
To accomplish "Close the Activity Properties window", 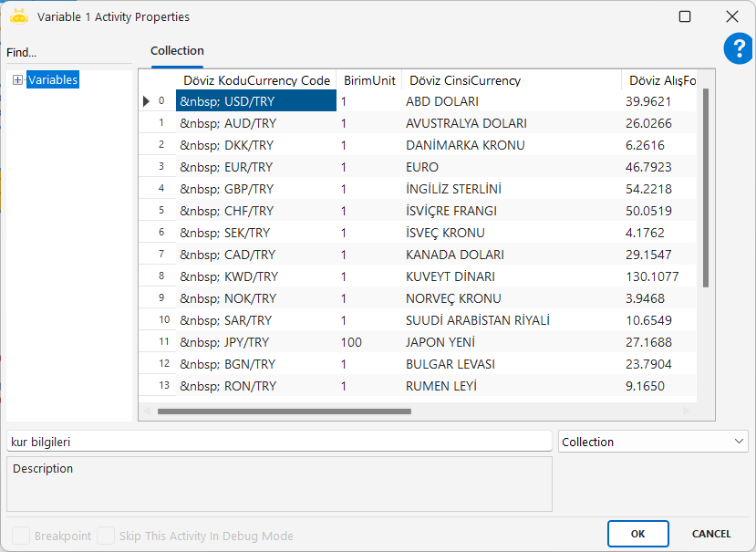I will 731,16.
